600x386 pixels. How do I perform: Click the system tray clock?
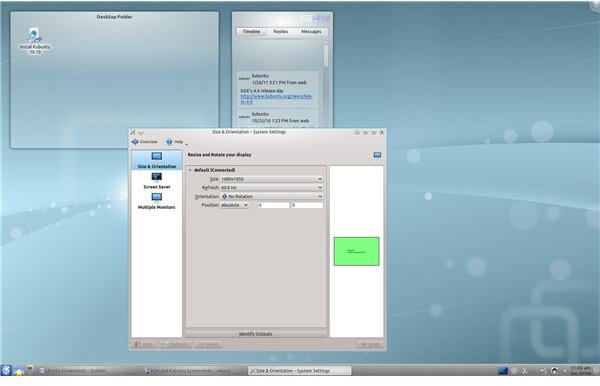click(x=580, y=370)
